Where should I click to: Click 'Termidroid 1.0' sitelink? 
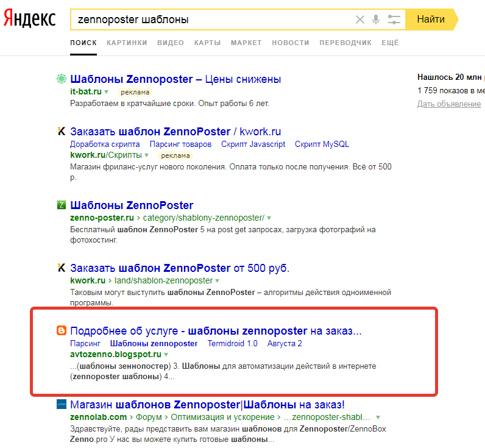[233, 343]
